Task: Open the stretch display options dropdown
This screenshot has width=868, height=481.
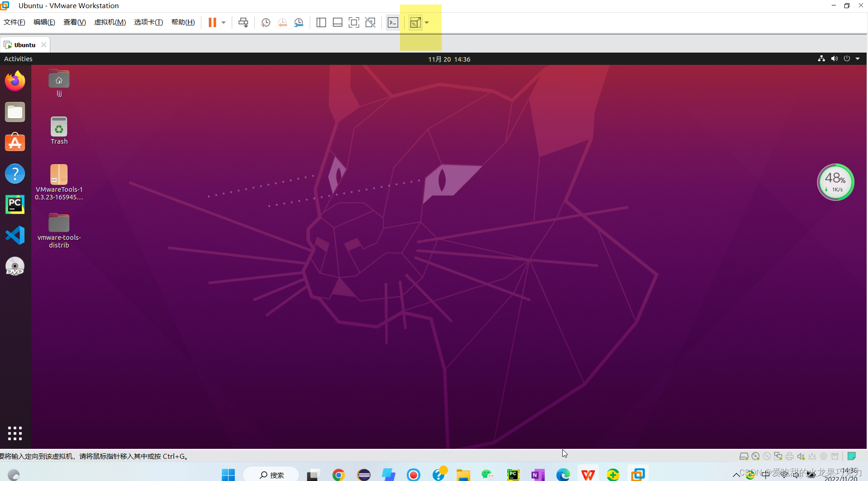Action: click(x=427, y=23)
